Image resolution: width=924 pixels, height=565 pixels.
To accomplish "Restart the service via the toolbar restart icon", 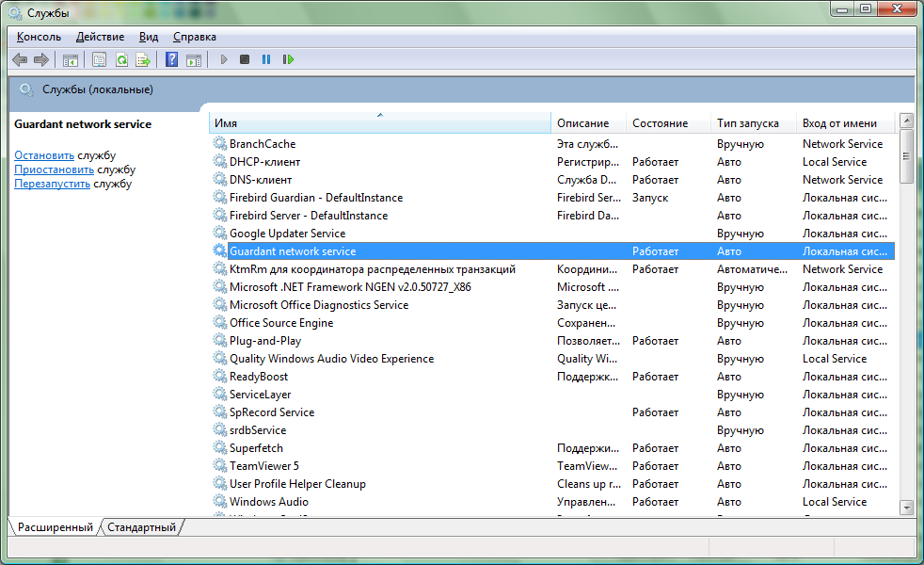I will coord(289,59).
